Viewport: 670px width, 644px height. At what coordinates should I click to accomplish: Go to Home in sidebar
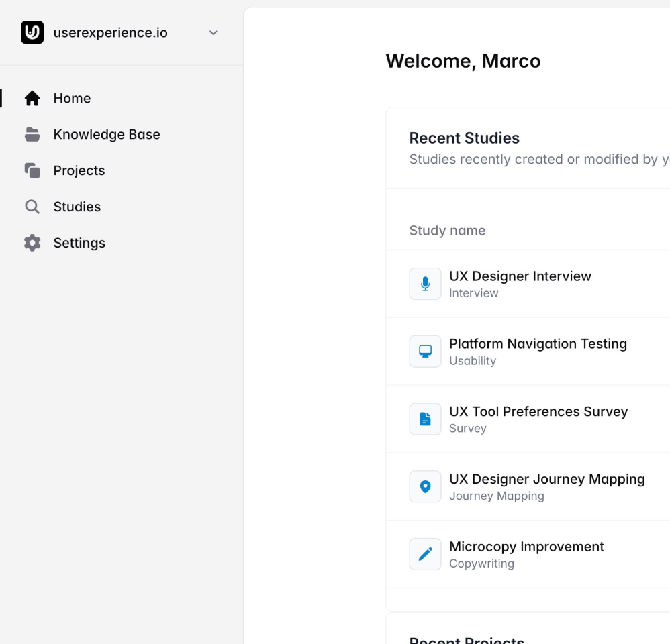point(72,98)
